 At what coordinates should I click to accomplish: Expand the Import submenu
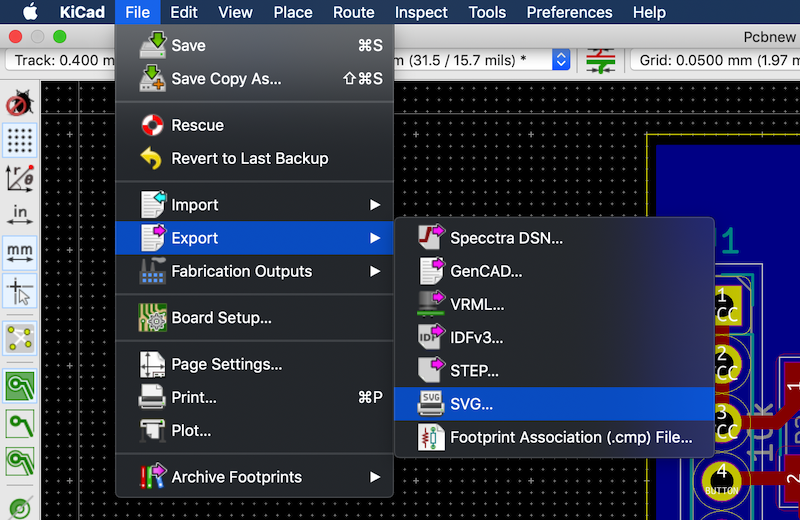tap(254, 205)
